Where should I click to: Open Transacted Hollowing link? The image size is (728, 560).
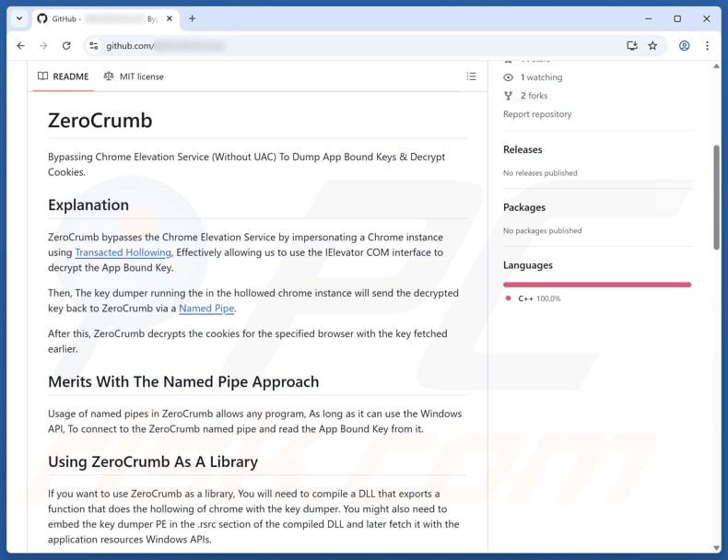[123, 252]
